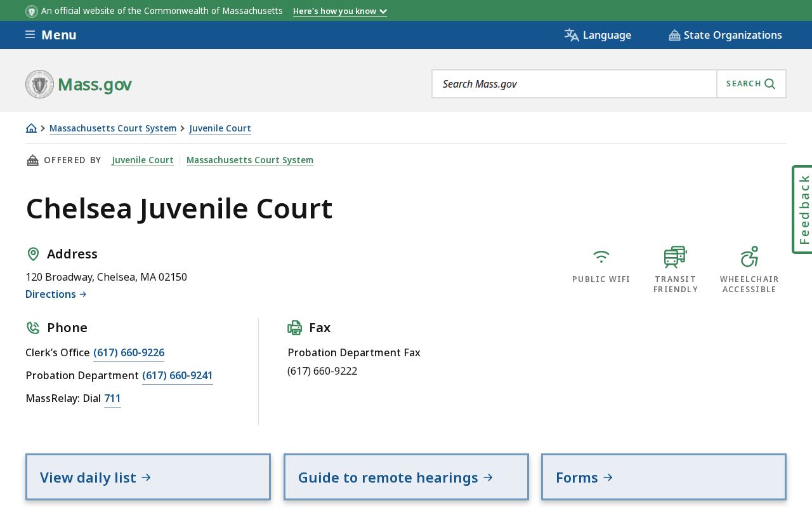Click the State Organizations building icon

click(x=674, y=35)
